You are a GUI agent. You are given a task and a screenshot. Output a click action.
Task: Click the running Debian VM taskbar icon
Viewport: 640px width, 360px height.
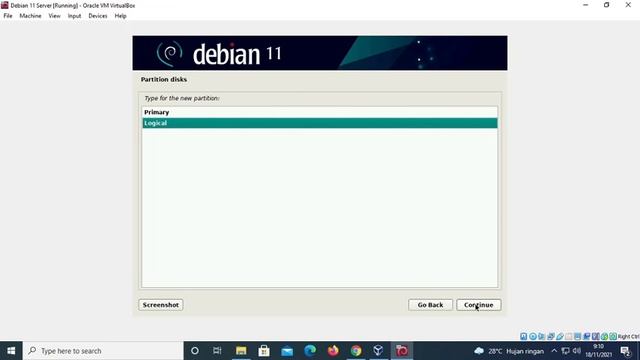[x=402, y=351]
